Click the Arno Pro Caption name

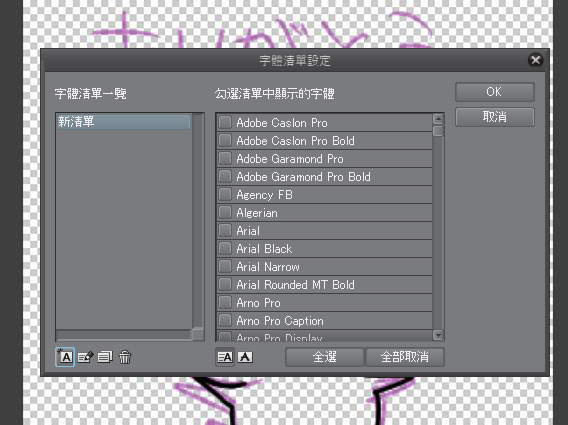point(280,321)
